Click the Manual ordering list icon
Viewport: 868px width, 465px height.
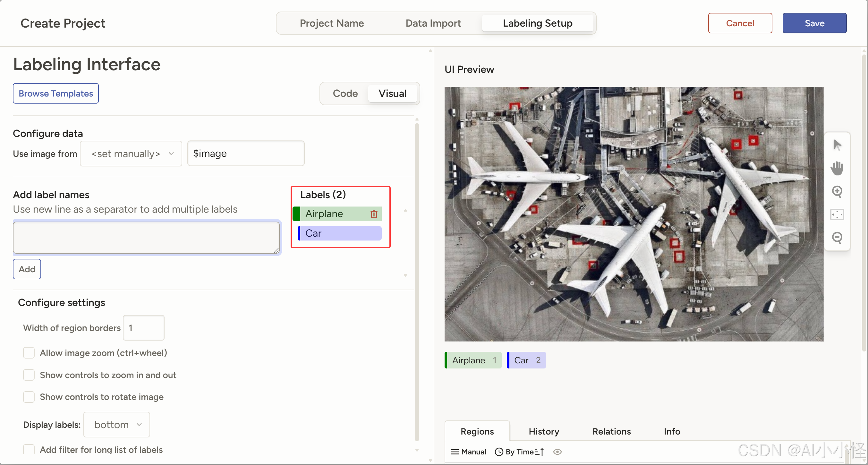coord(455,452)
